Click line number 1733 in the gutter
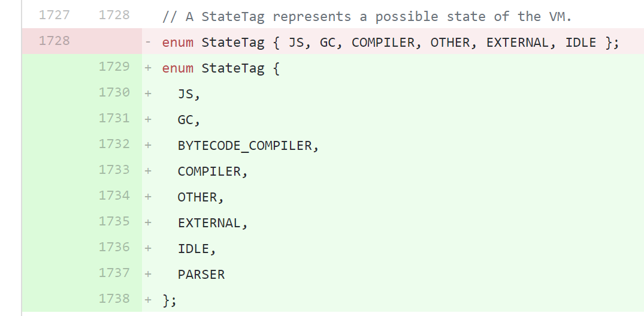The height and width of the screenshot is (316, 644). pyautogui.click(x=114, y=170)
